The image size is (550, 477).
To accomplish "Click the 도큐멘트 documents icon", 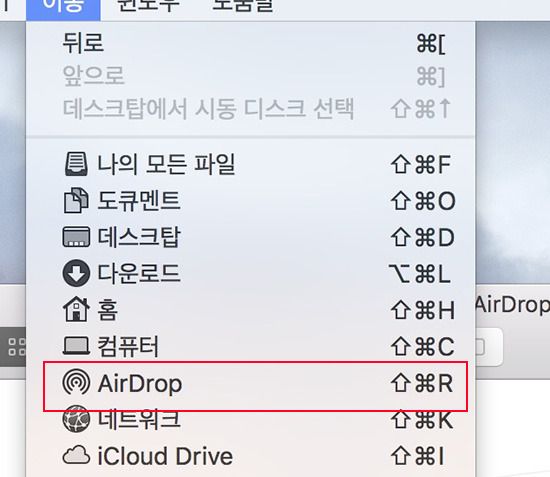I will (x=76, y=200).
